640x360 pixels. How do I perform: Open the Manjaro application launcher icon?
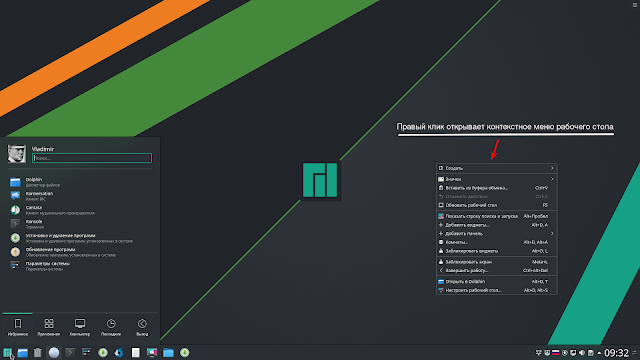7,353
